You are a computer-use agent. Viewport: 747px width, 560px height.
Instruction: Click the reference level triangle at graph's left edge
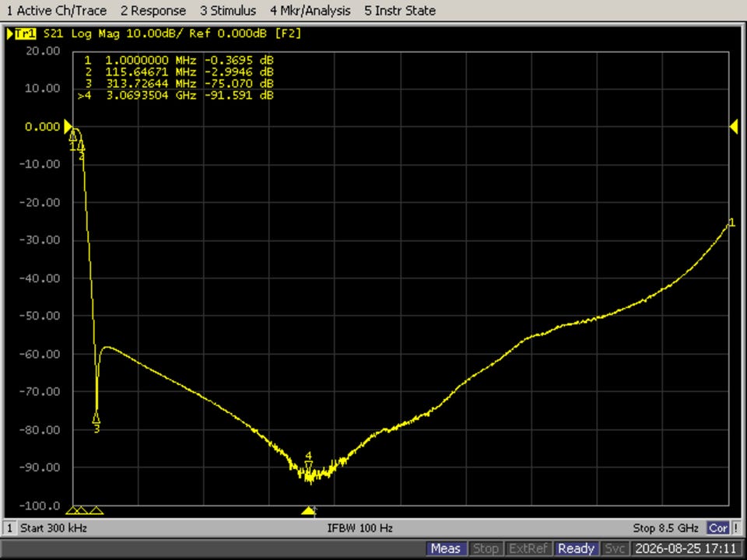[x=68, y=127]
